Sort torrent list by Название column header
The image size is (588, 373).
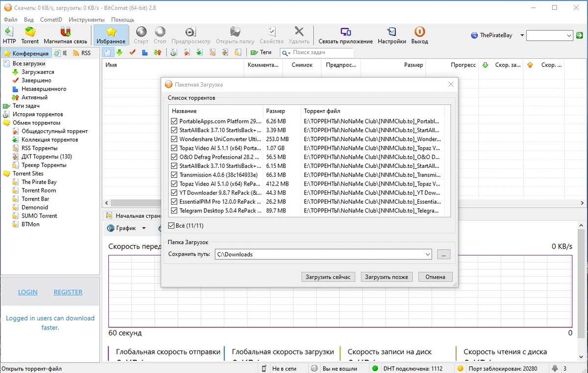(x=216, y=111)
